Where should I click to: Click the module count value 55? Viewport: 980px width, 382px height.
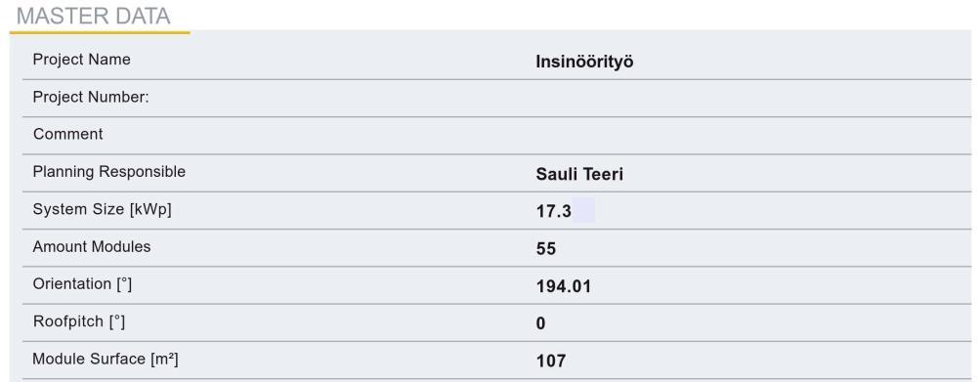545,249
